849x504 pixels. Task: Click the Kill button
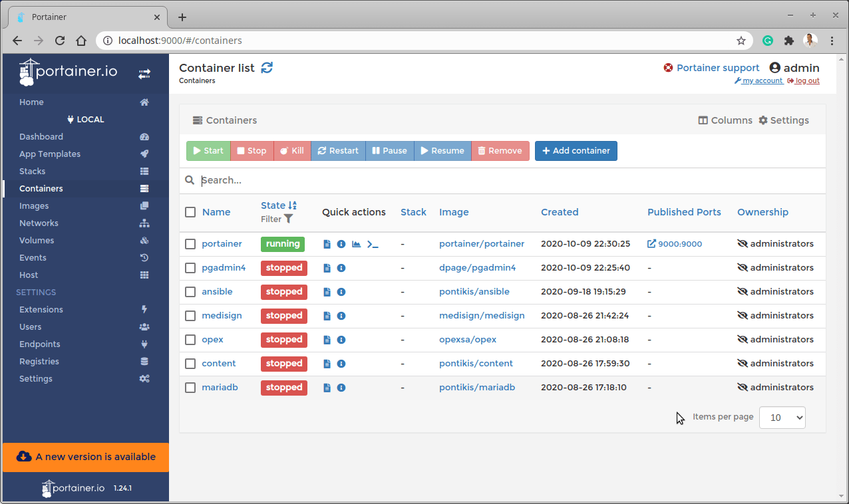click(292, 151)
